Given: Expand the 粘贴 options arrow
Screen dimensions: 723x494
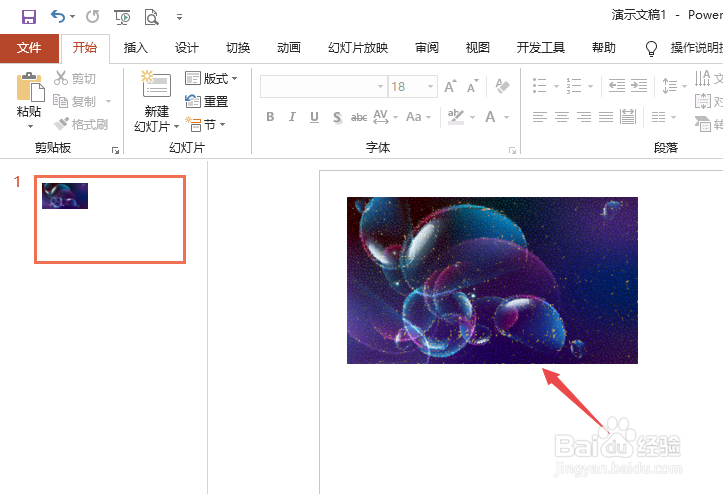Looking at the screenshot, I should [30, 126].
